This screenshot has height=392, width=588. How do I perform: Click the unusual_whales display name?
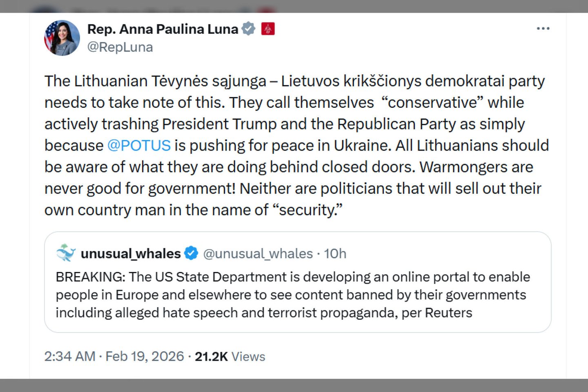(x=131, y=253)
